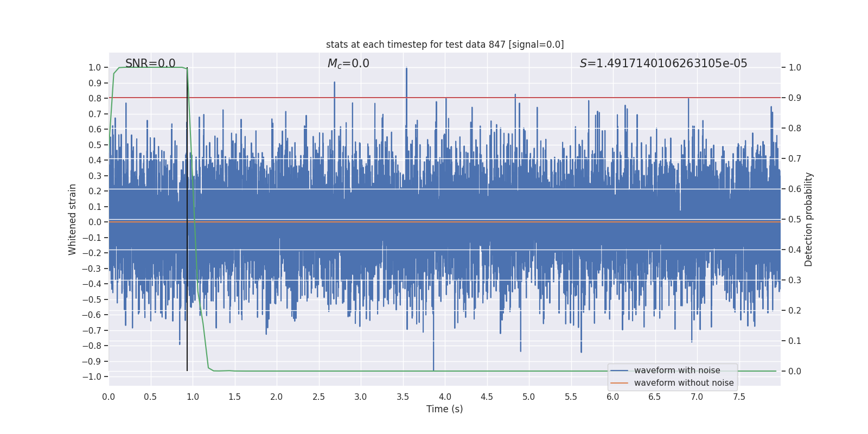Click the plot title mentioning test data 847
This screenshot has height=434, width=868.
coord(445,44)
